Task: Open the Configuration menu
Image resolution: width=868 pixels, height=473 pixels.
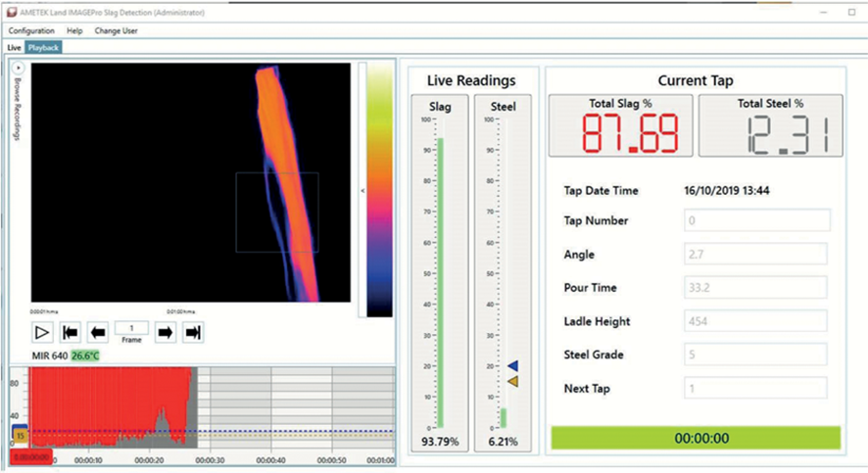Action: (x=31, y=30)
